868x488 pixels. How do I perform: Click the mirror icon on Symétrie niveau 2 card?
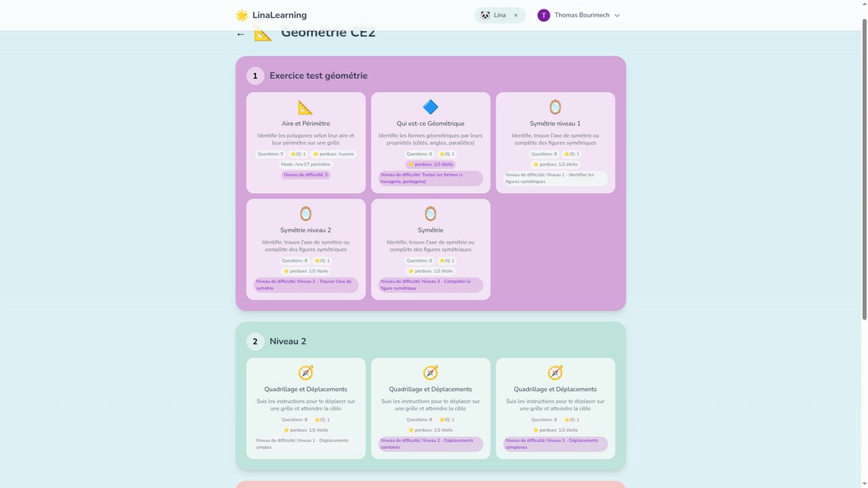coord(305,213)
